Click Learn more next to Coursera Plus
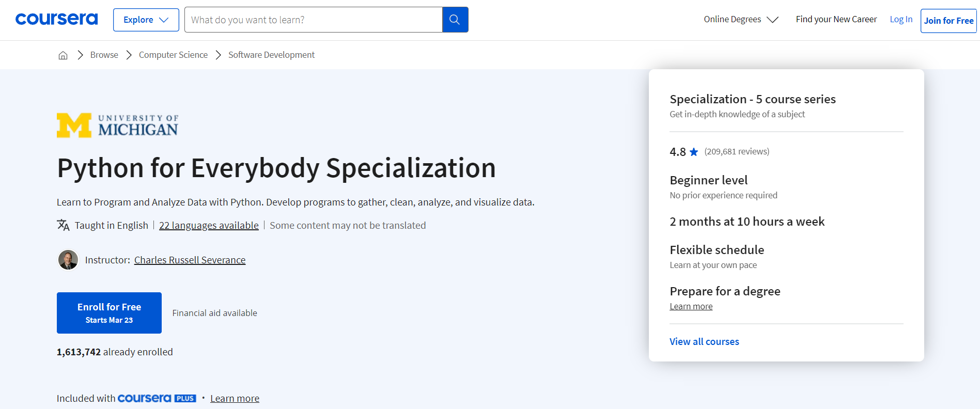This screenshot has width=980, height=409. [x=235, y=398]
